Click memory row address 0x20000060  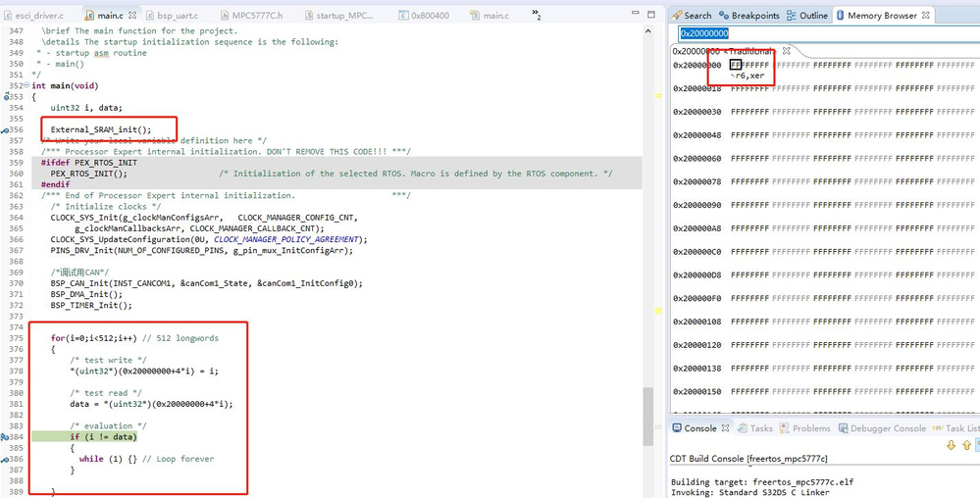click(696, 158)
